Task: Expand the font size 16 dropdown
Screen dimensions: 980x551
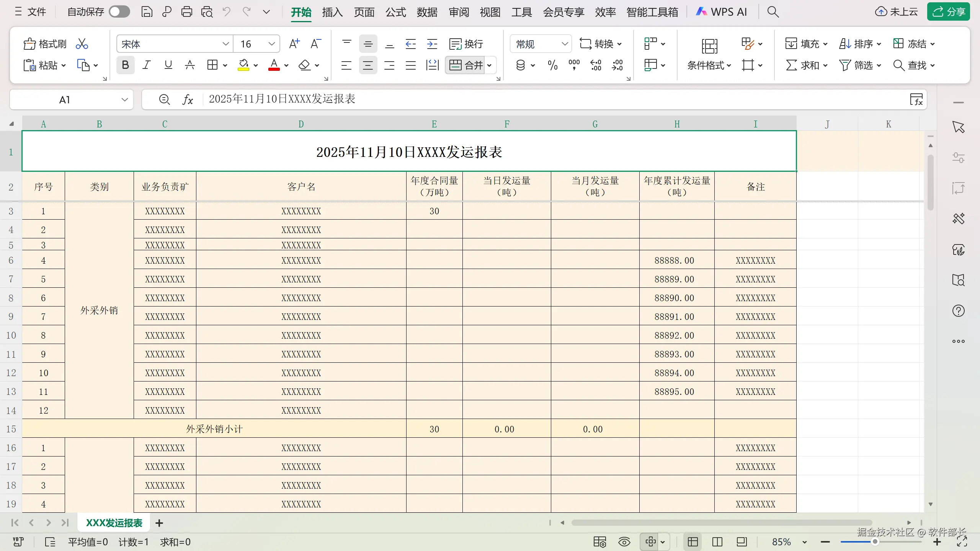Action: [271, 44]
